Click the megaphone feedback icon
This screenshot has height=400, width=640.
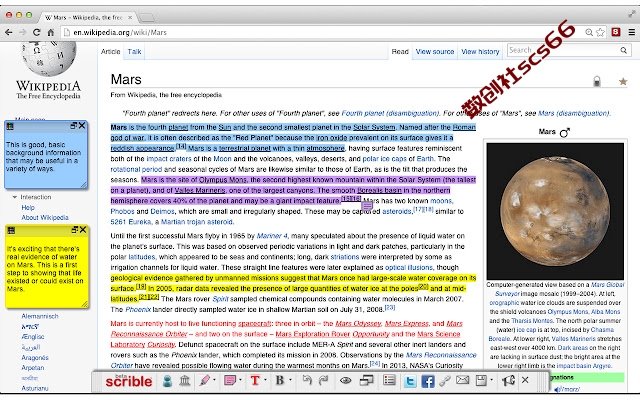[508, 381]
